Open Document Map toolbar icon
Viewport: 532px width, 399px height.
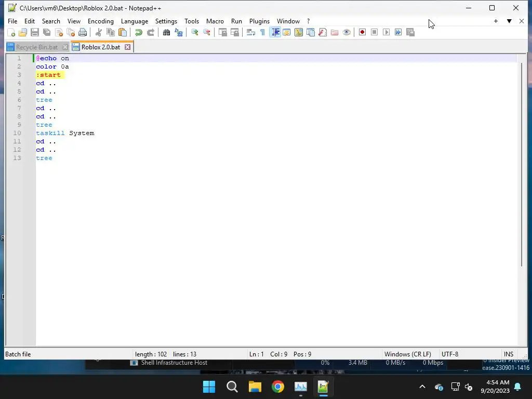(299, 32)
